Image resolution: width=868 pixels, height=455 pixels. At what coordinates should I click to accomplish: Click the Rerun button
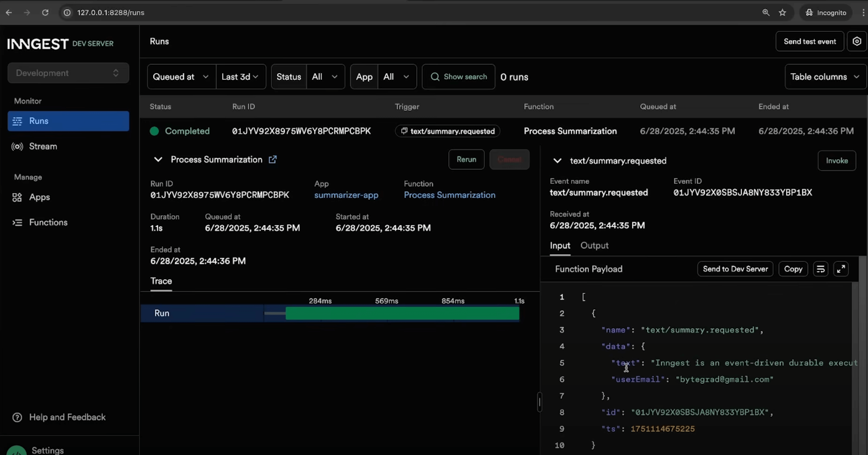[x=466, y=159]
